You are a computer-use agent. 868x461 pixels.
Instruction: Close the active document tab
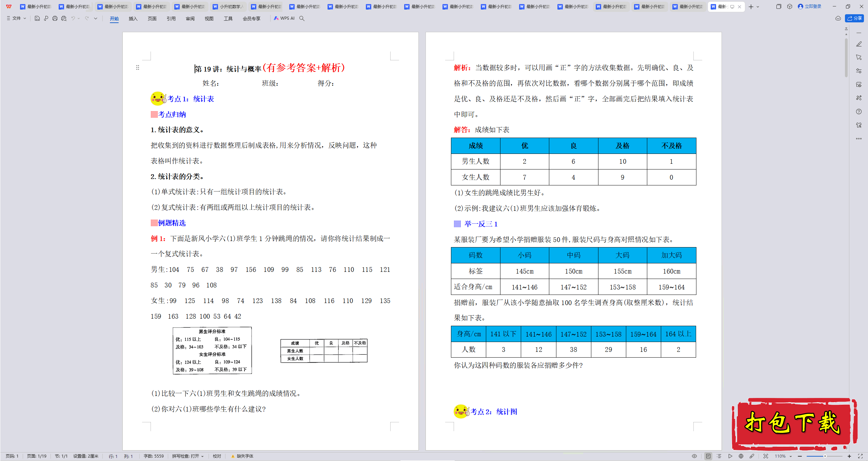(x=739, y=6)
